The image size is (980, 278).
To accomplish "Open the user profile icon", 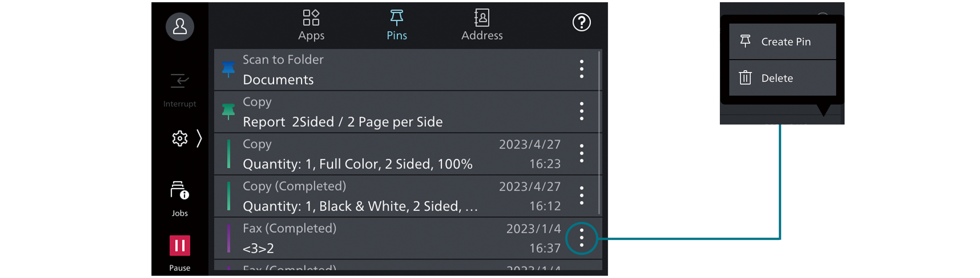I will (180, 27).
